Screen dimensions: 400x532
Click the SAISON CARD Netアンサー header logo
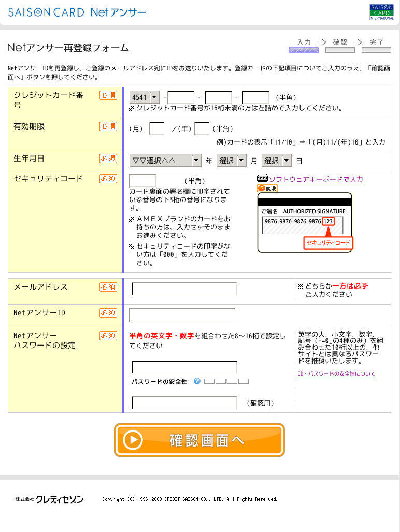[77, 12]
